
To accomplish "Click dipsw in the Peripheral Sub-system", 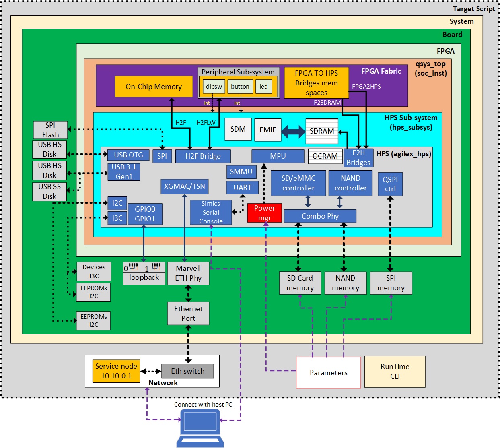I will click(x=214, y=87).
